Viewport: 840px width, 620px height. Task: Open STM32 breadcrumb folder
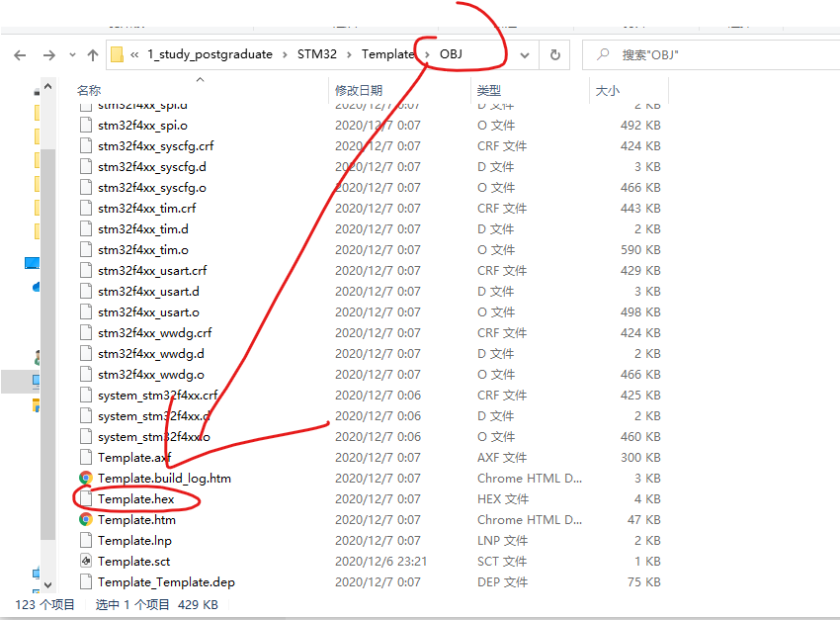(x=317, y=54)
